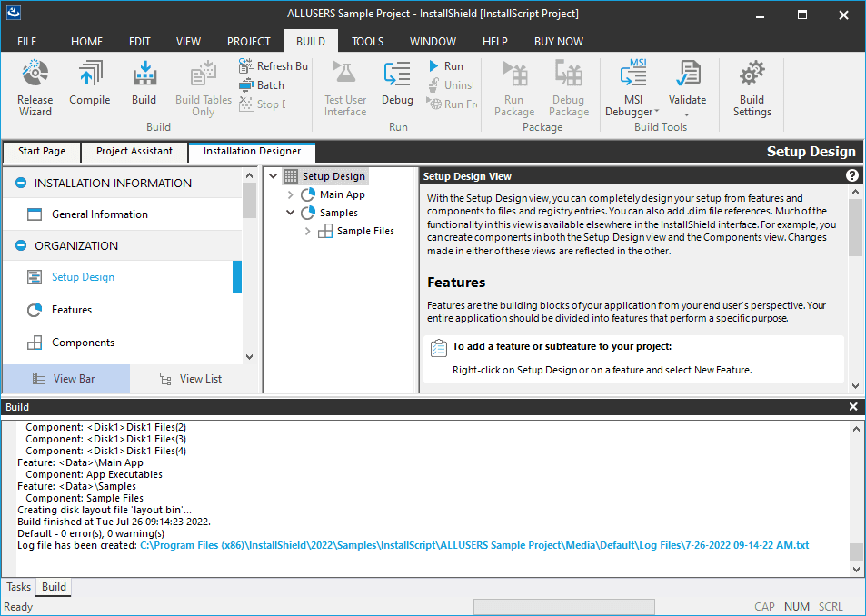This screenshot has width=866, height=616.
Task: Click 'Creating disk layout file' output line
Action: (x=105, y=510)
